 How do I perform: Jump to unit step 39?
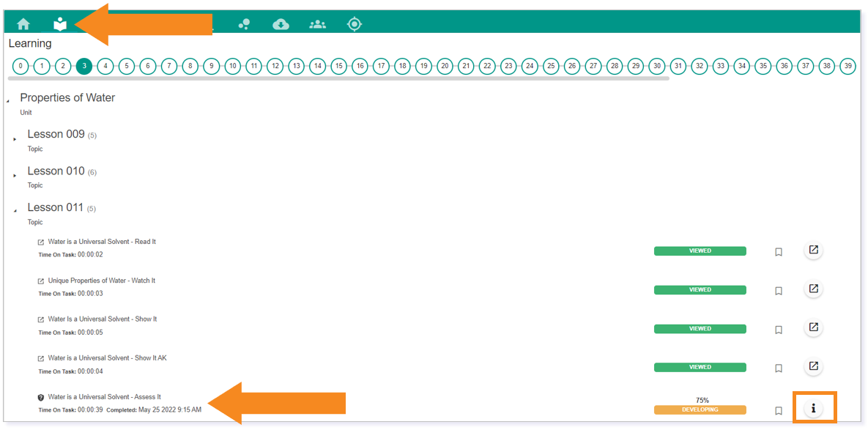click(x=847, y=66)
